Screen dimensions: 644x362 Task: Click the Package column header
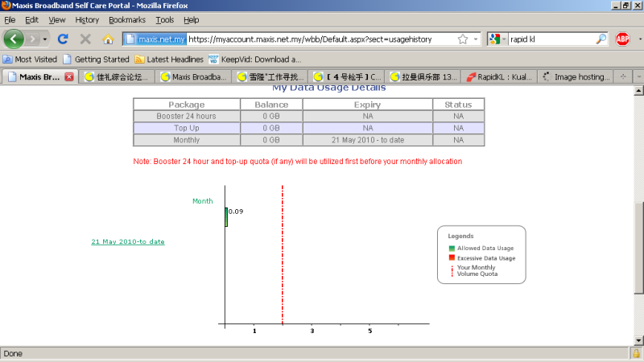click(187, 105)
